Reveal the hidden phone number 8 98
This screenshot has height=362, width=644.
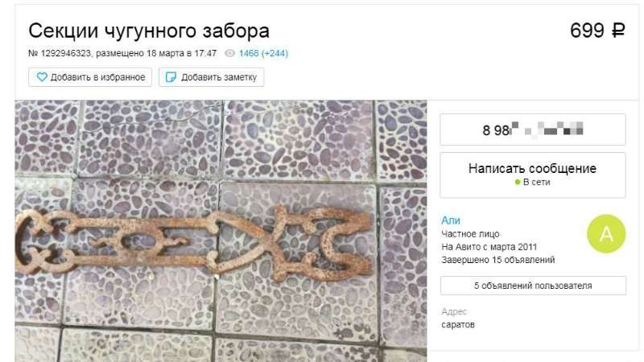pos(533,130)
